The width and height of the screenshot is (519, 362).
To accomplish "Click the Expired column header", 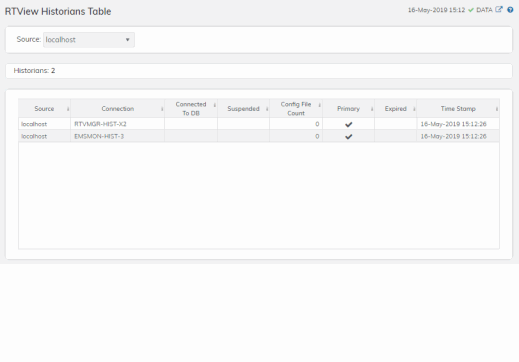I will click(396, 109).
